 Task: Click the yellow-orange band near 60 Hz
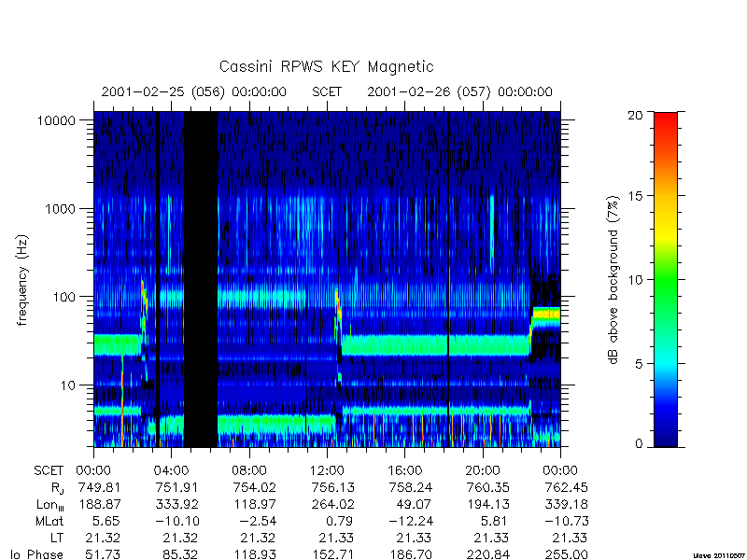coord(546,314)
